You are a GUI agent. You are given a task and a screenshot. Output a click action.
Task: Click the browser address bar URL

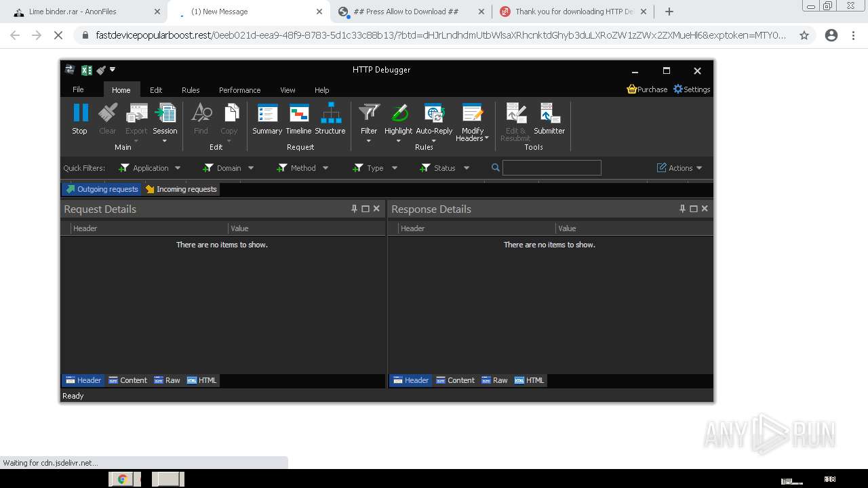pyautogui.click(x=441, y=35)
